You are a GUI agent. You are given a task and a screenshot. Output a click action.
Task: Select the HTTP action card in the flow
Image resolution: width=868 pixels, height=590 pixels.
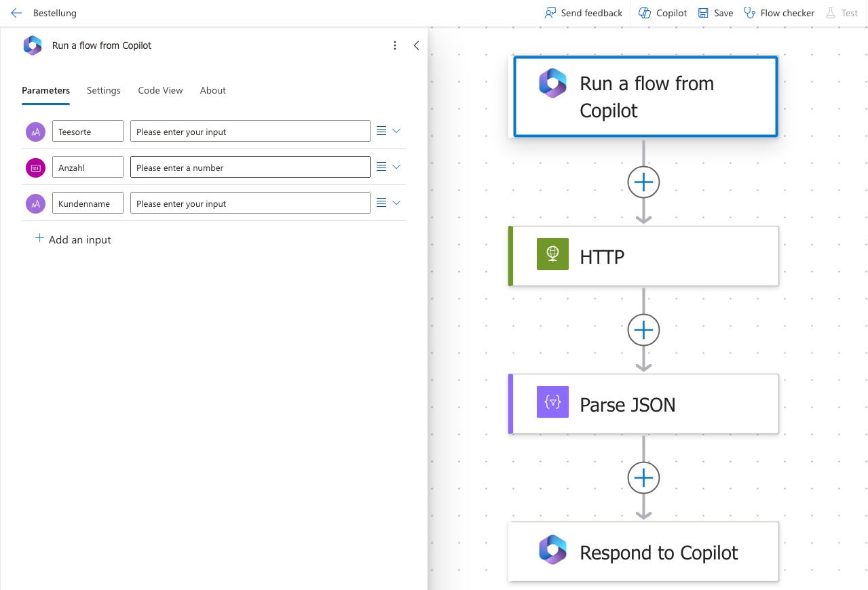643,256
